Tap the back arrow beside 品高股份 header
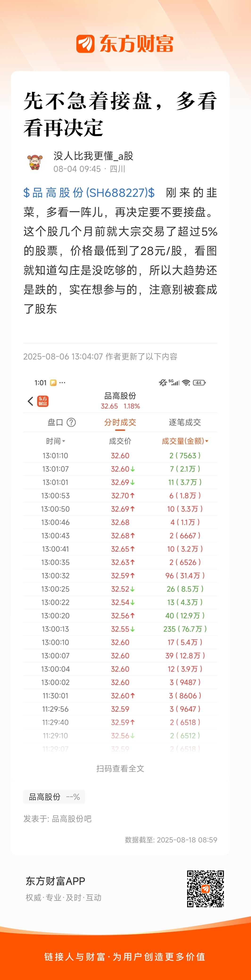The width and height of the screenshot is (251, 980). click(30, 401)
